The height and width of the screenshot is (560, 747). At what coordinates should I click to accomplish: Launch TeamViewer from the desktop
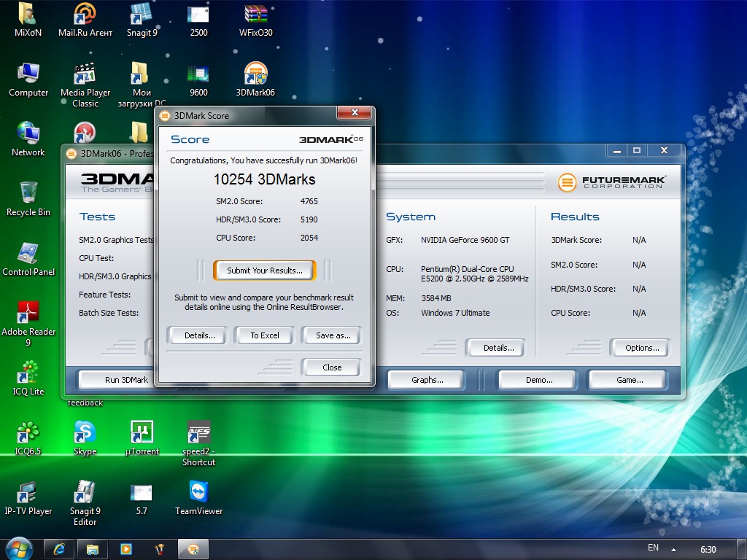198,499
